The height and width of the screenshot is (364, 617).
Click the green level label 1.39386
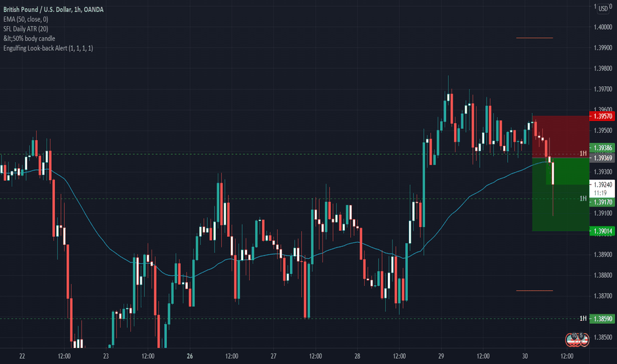(x=602, y=148)
